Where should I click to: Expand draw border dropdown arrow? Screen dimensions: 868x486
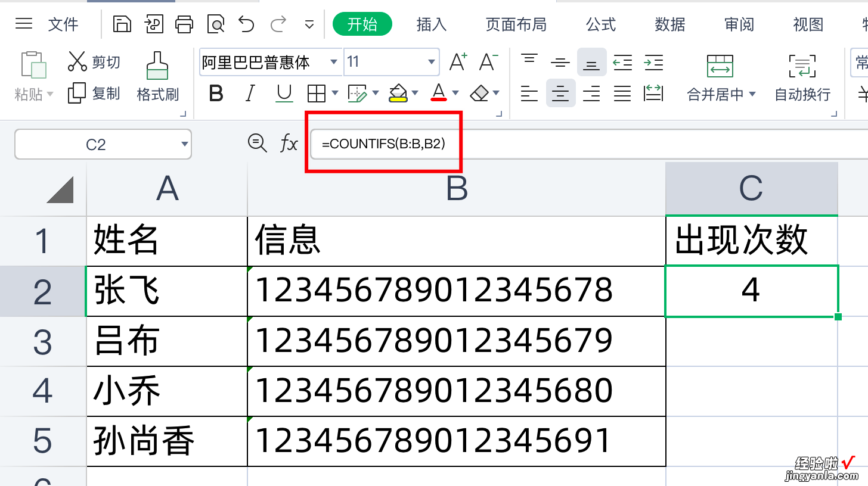pyautogui.click(x=375, y=93)
